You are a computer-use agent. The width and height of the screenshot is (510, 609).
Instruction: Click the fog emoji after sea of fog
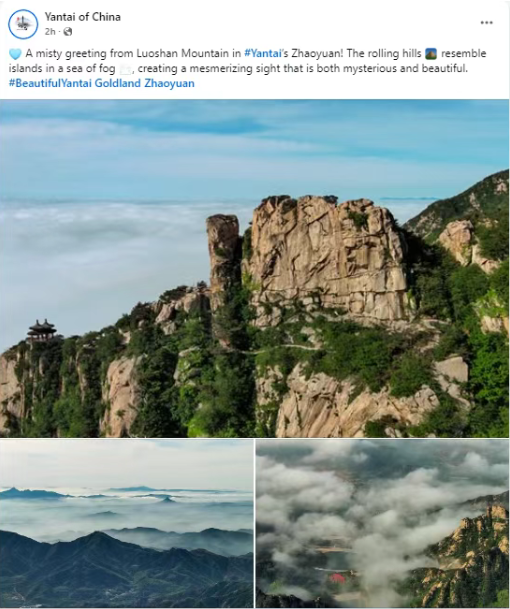point(125,69)
